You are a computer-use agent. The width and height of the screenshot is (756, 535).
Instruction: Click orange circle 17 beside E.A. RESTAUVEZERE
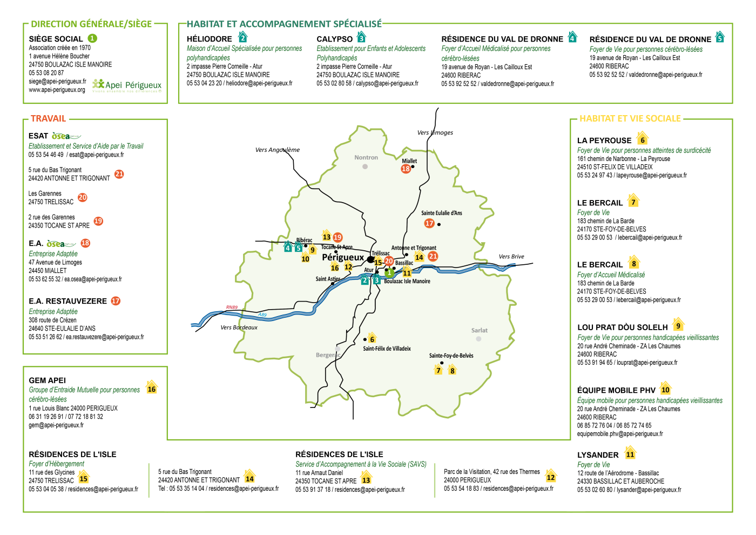(x=116, y=301)
